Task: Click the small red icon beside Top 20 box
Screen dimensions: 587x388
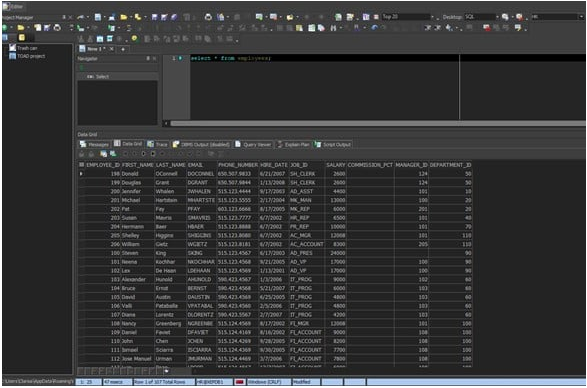Action: point(376,17)
